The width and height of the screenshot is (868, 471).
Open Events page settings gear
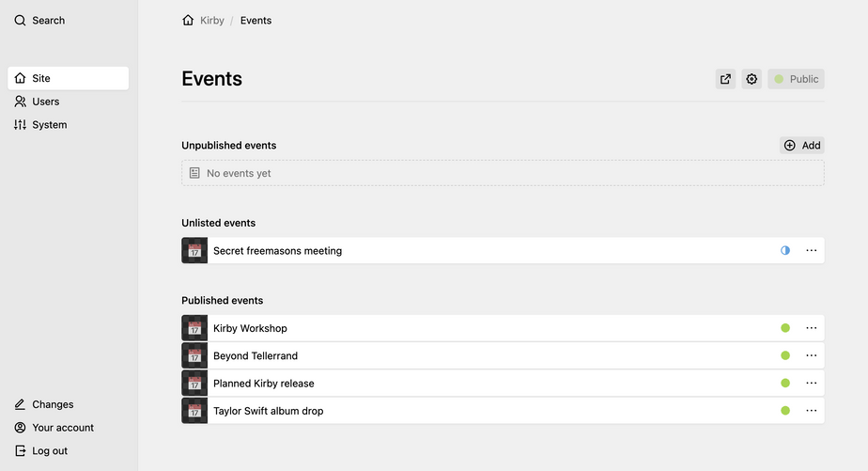point(752,79)
